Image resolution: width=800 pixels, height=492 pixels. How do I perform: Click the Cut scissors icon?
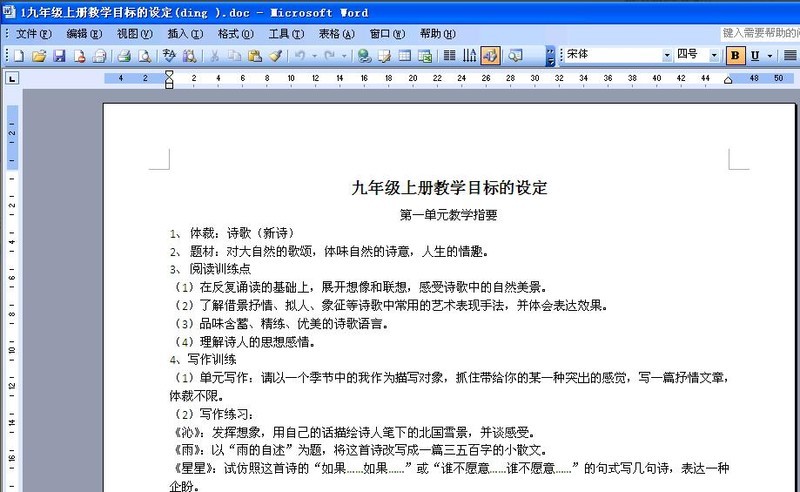(x=215, y=56)
